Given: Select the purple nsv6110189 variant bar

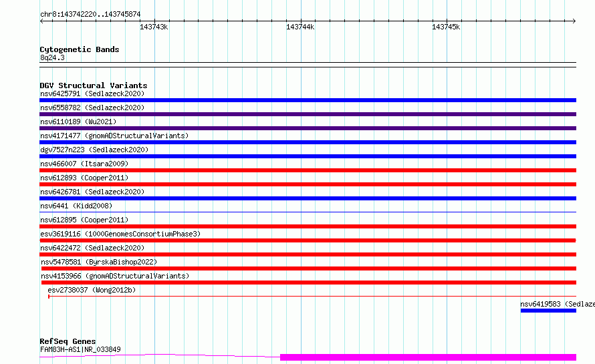Looking at the screenshot, I should click(x=308, y=128).
